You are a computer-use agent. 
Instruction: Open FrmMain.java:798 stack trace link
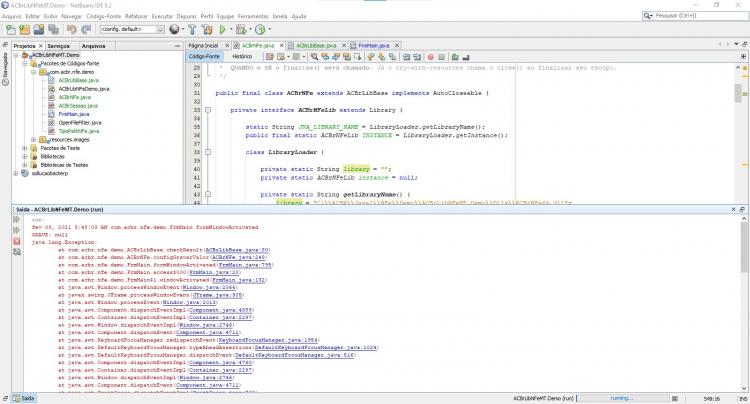pyautogui.click(x=245, y=265)
